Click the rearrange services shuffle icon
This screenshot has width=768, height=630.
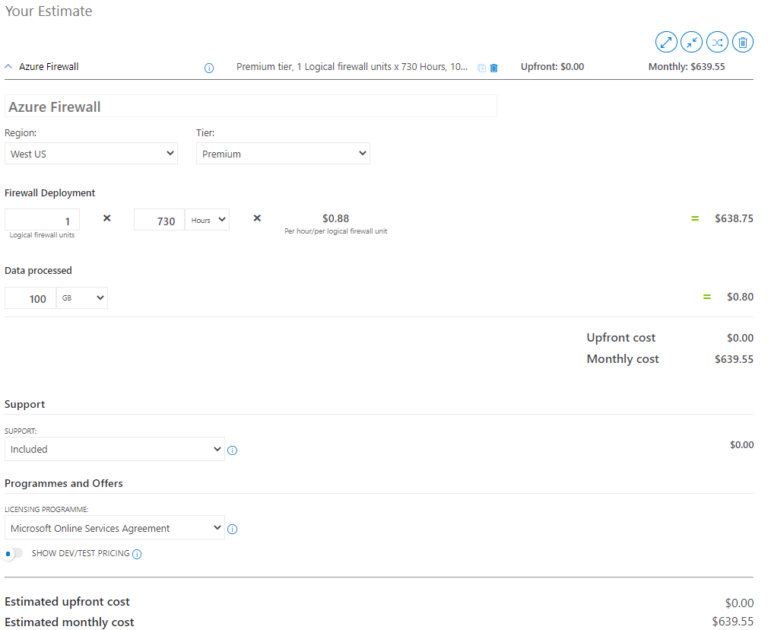click(717, 42)
